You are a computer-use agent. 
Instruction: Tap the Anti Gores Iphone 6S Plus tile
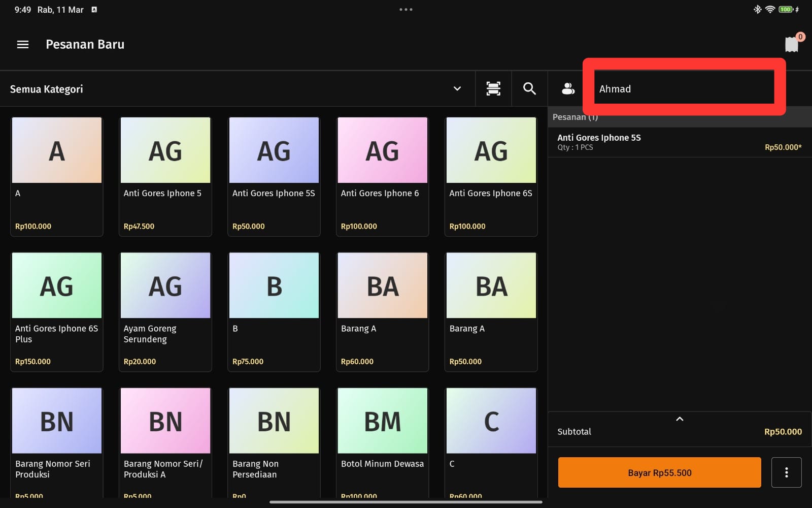[x=57, y=311]
